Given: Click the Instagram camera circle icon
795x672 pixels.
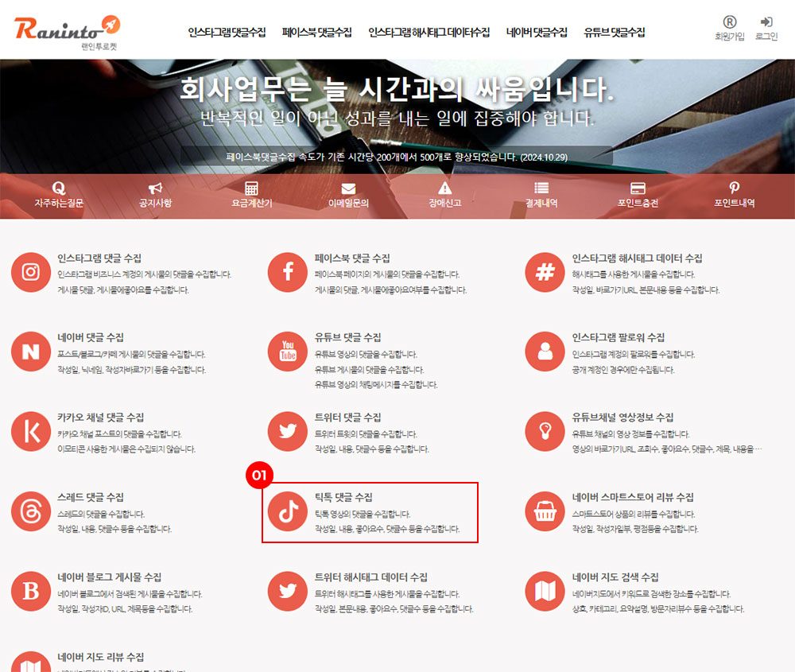Looking at the screenshot, I should pos(31,272).
